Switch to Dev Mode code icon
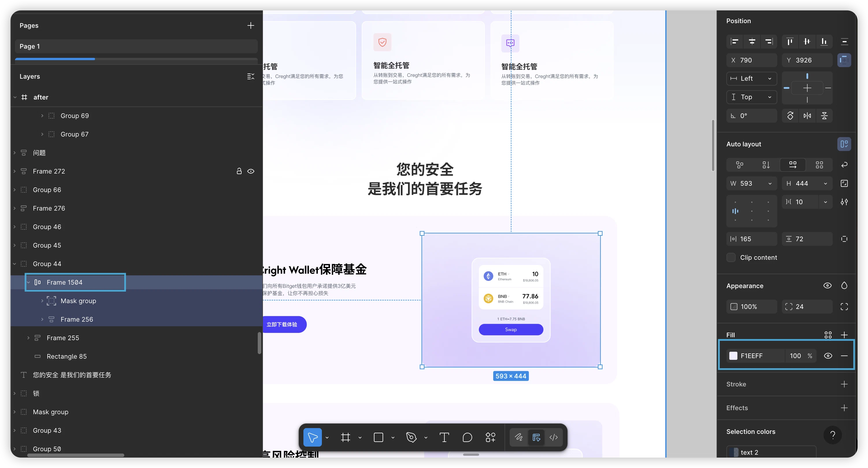The height and width of the screenshot is (468, 868). click(554, 437)
